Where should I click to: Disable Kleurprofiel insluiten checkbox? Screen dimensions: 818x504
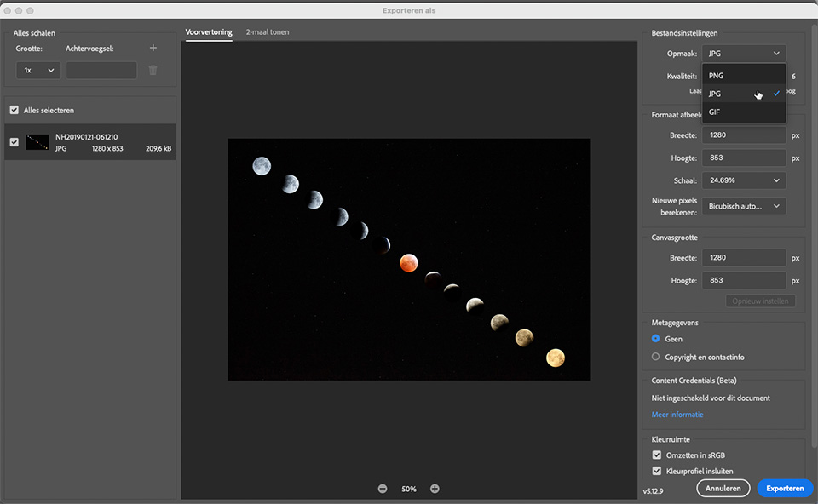click(x=657, y=471)
